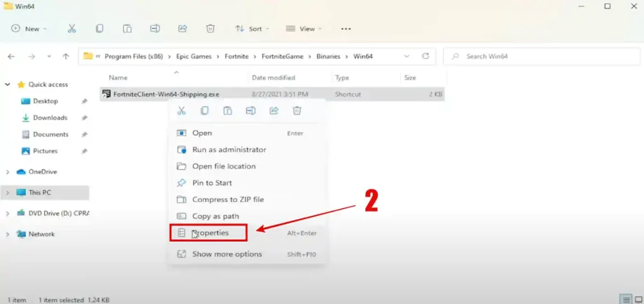Viewport: 644px width, 304px height.
Task: Select Documents in Quick access
Action: [50, 134]
